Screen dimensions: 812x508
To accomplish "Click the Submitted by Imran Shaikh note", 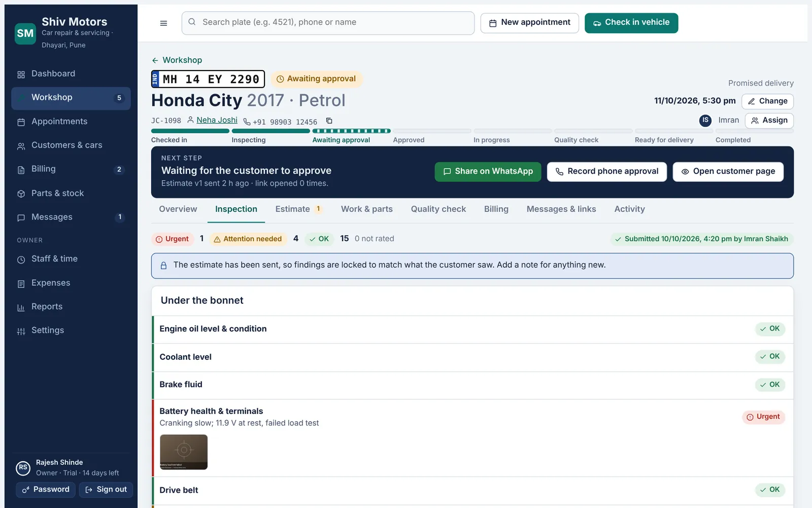I will 701,239.
